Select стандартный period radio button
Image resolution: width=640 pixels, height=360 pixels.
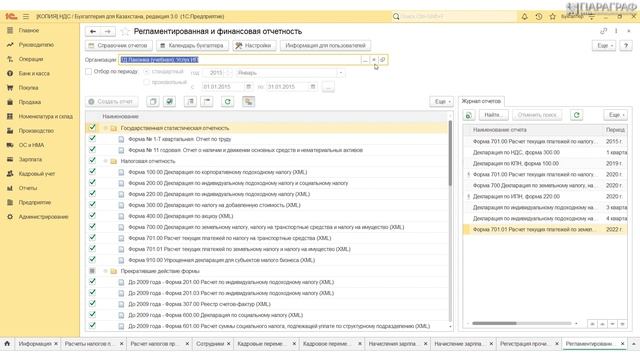click(x=146, y=71)
